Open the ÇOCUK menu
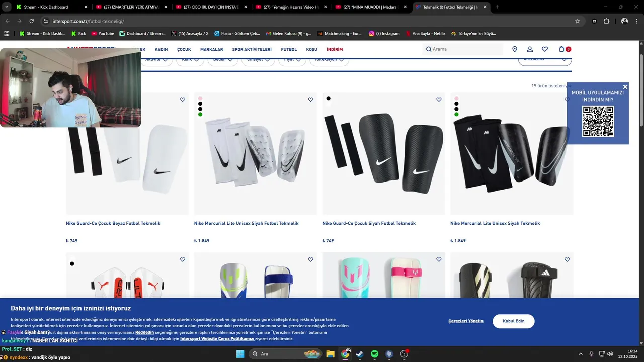 coord(184,50)
